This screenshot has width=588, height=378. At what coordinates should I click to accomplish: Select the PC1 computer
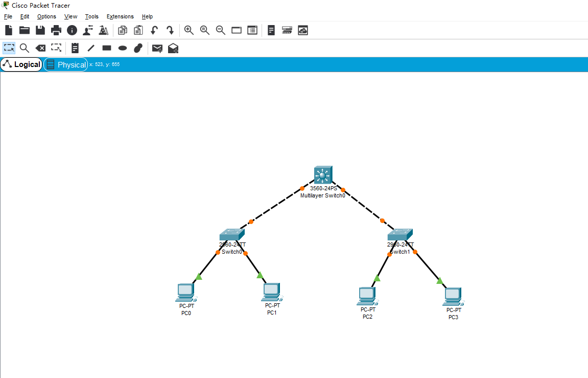coord(272,292)
